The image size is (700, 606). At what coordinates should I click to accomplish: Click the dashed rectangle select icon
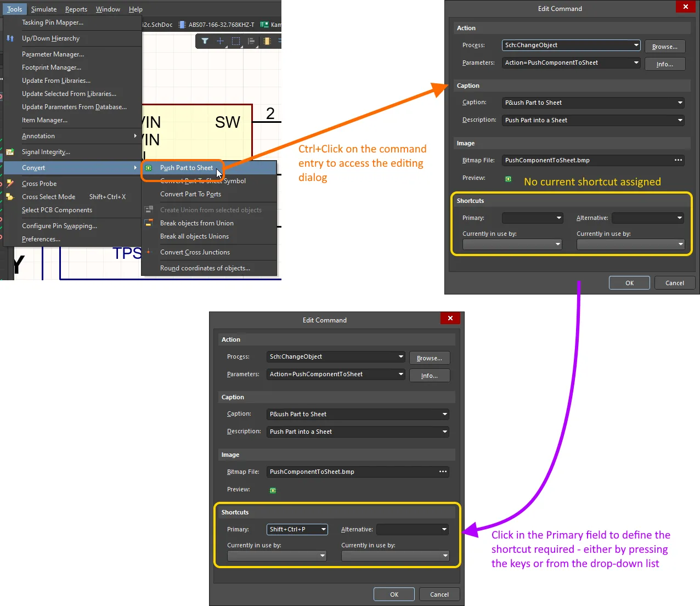point(236,41)
